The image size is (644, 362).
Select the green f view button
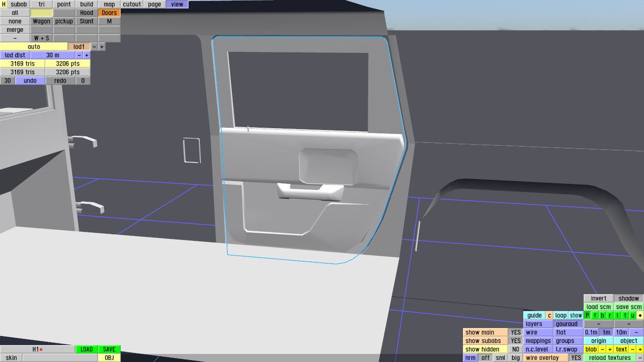coord(595,315)
